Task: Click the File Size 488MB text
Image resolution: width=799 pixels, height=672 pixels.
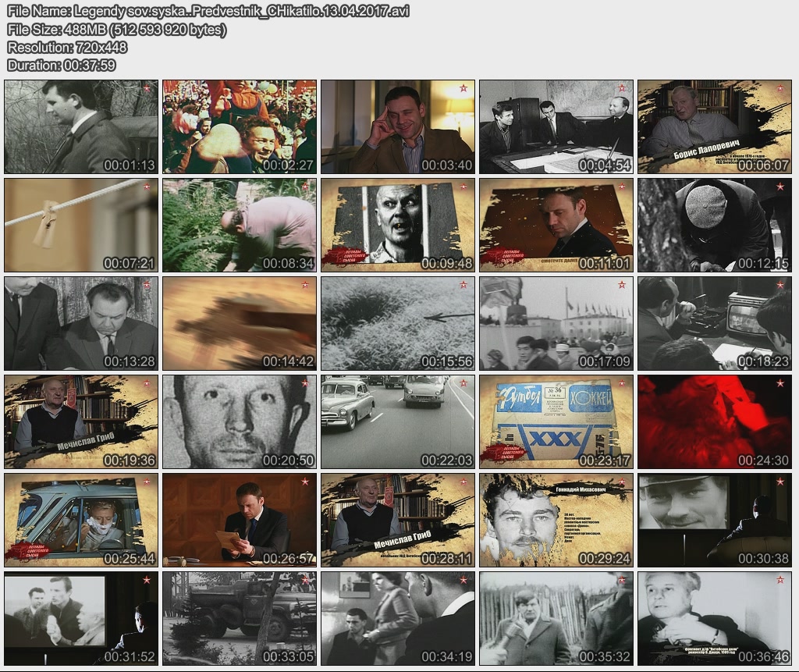Action: pyautogui.click(x=117, y=30)
